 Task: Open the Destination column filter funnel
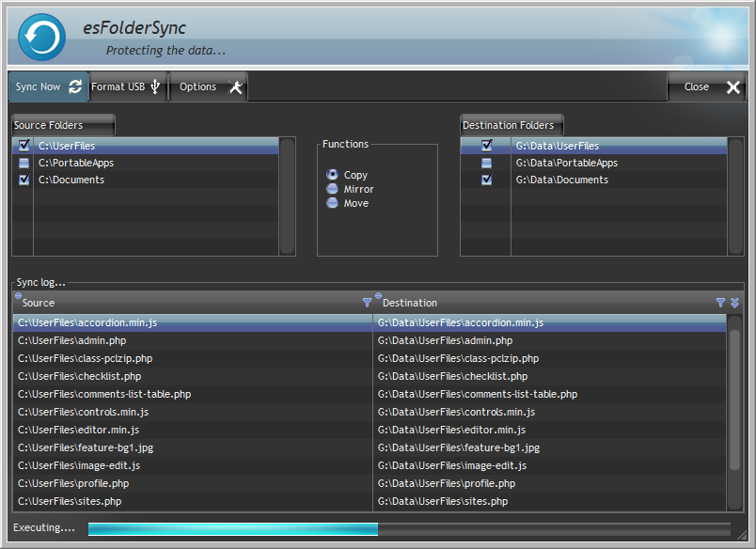[720, 303]
